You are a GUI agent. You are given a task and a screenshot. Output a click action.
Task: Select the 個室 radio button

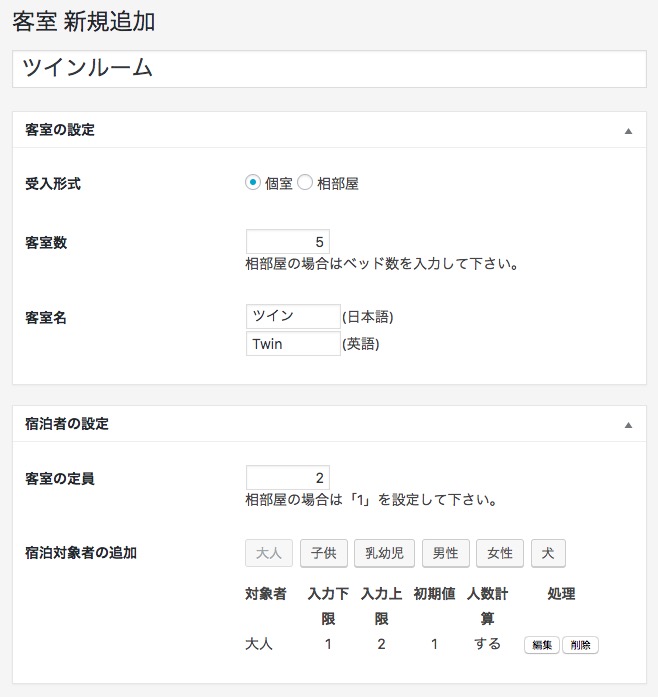(253, 182)
